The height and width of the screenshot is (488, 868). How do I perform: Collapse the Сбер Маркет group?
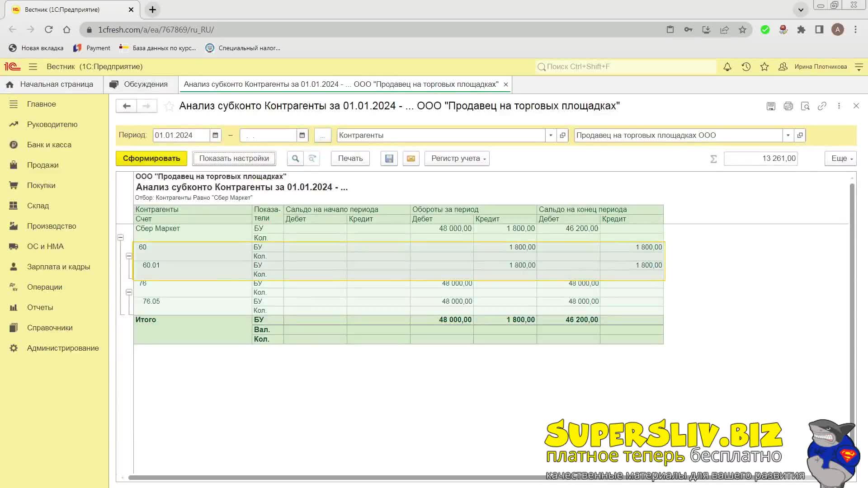120,237
